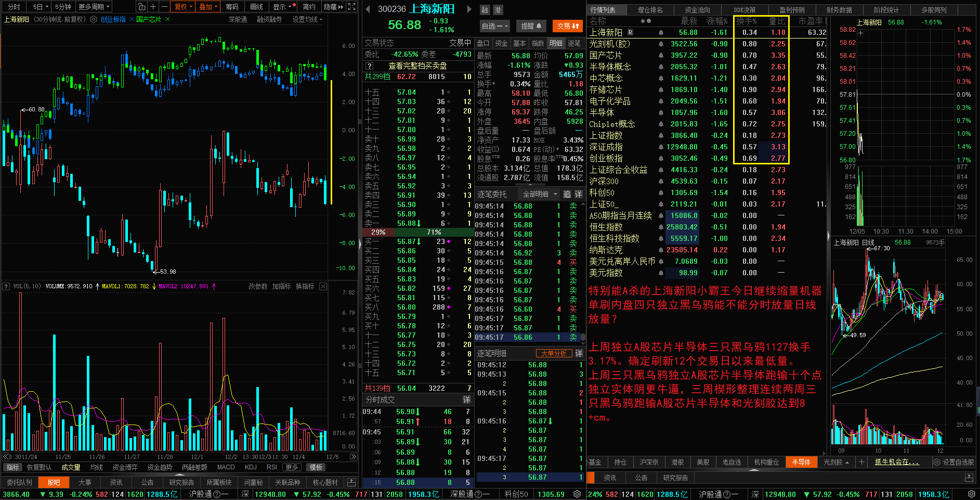Click the bell icon in 国产芯片 row

point(661,56)
